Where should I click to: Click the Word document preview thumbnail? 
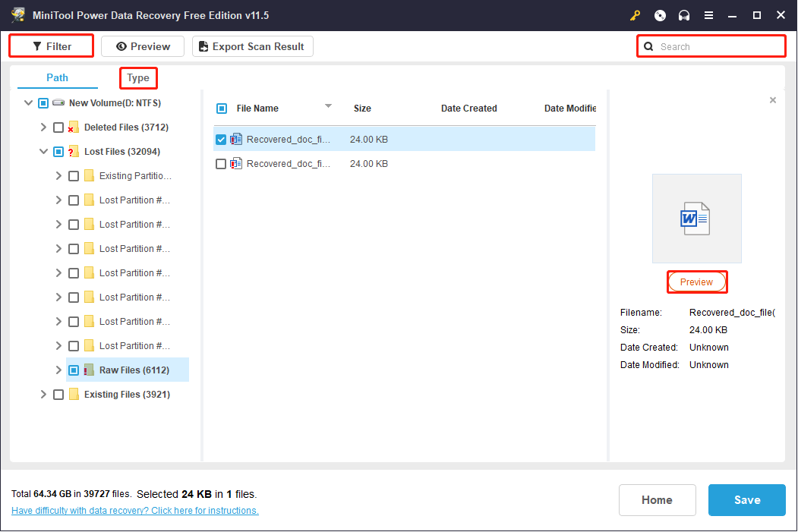pyautogui.click(x=697, y=219)
